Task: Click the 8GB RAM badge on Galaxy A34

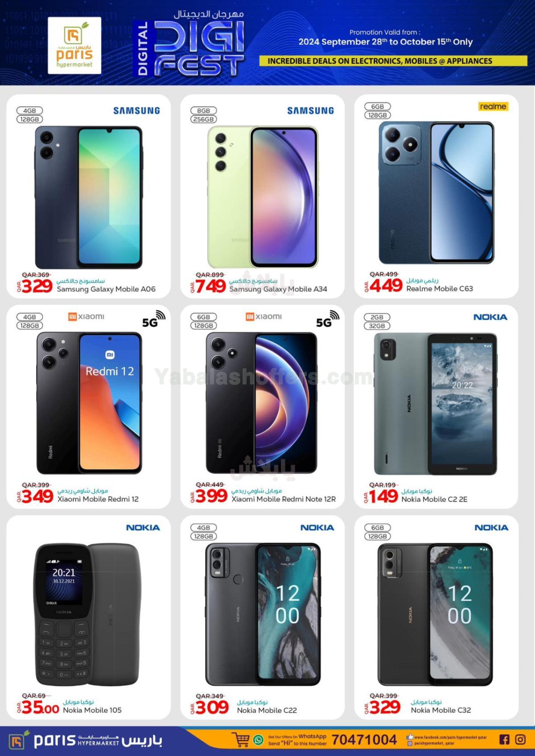Action: pyautogui.click(x=203, y=110)
